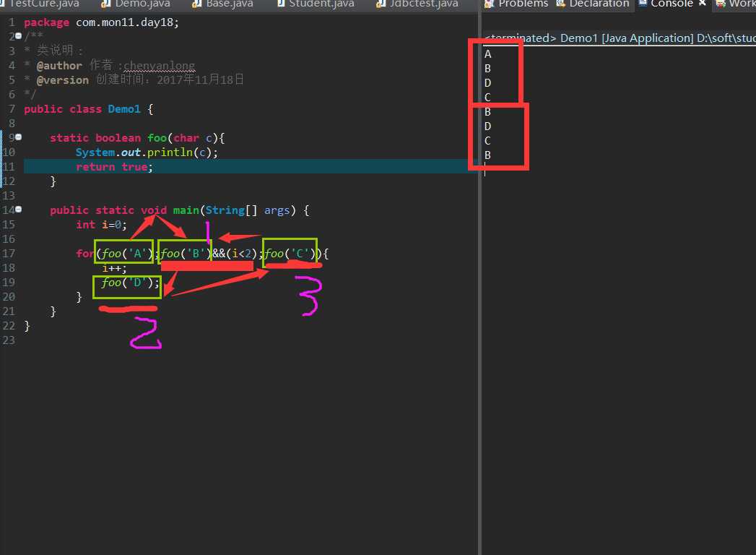
Task: Click the @author Javadoc tag
Action: coord(59,66)
